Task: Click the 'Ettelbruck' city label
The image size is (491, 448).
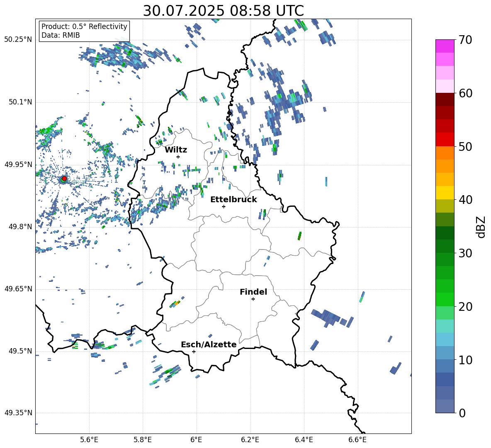Action: click(x=233, y=200)
